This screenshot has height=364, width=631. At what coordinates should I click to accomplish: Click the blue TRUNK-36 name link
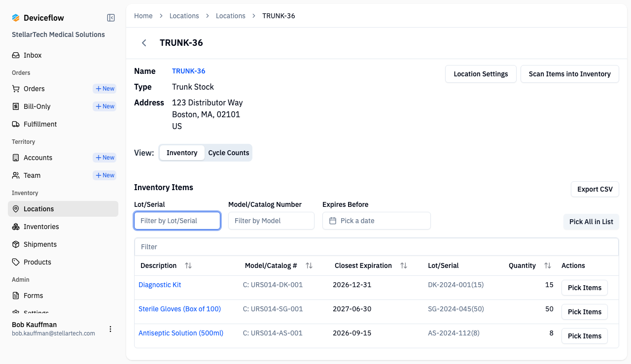pos(189,71)
